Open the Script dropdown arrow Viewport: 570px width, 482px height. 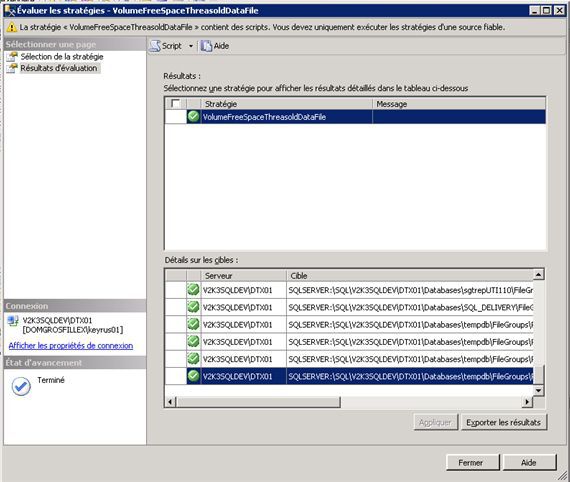point(190,46)
